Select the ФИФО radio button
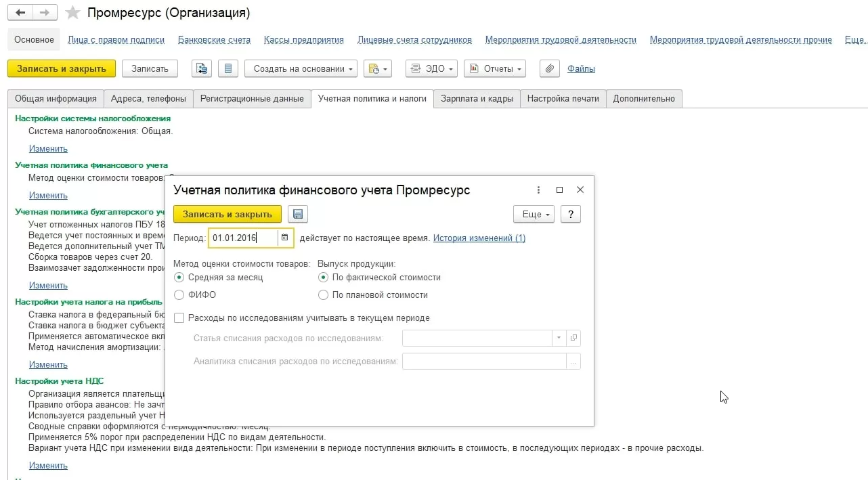This screenshot has height=480, width=868. (179, 295)
